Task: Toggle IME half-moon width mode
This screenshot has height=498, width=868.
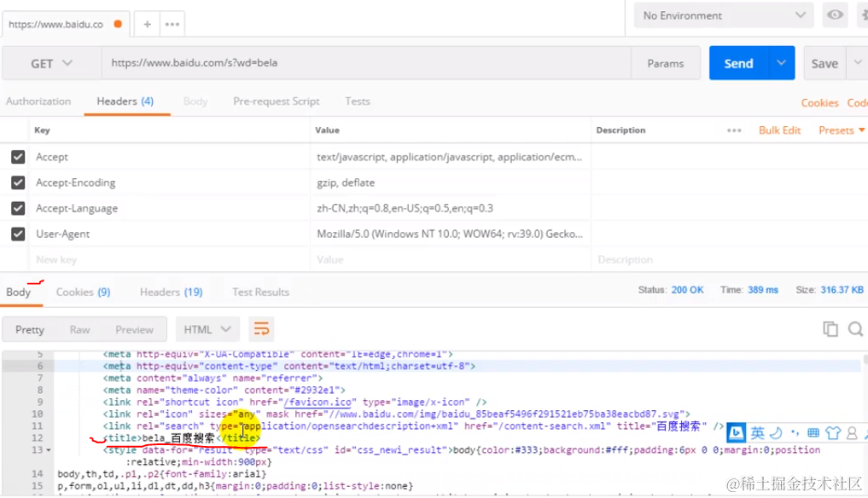Action: point(776,432)
